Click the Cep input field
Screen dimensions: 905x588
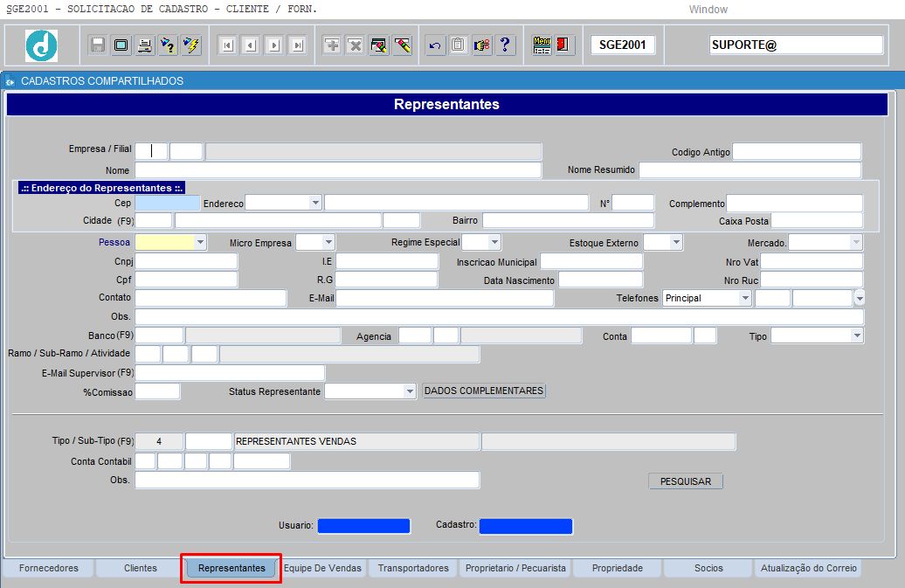168,203
